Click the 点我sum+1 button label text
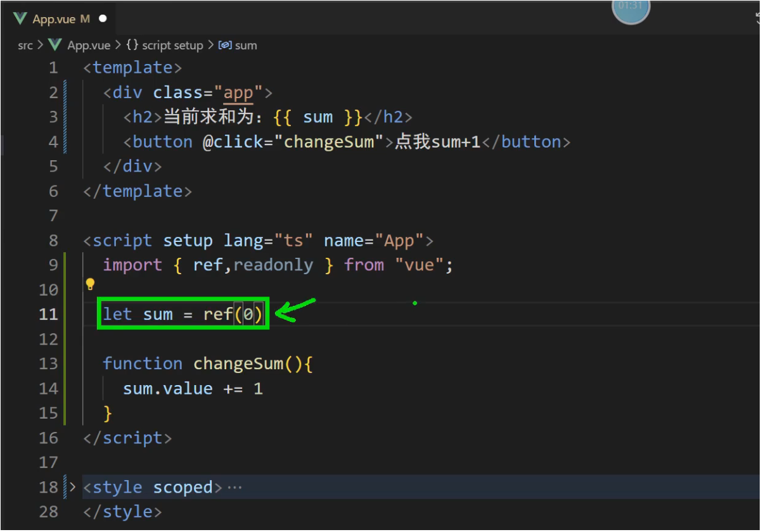Image resolution: width=761 pixels, height=532 pixels. tap(437, 141)
